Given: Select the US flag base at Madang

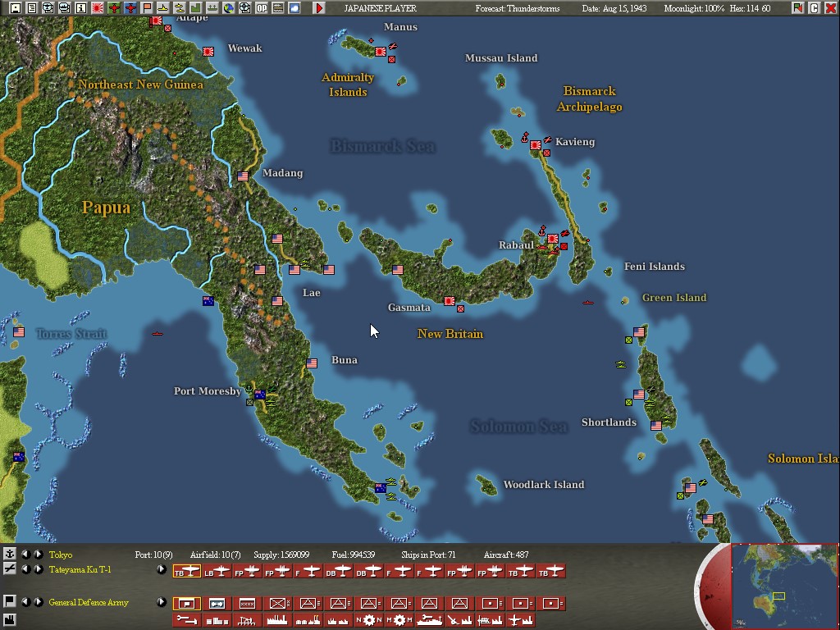Looking at the screenshot, I should (243, 176).
